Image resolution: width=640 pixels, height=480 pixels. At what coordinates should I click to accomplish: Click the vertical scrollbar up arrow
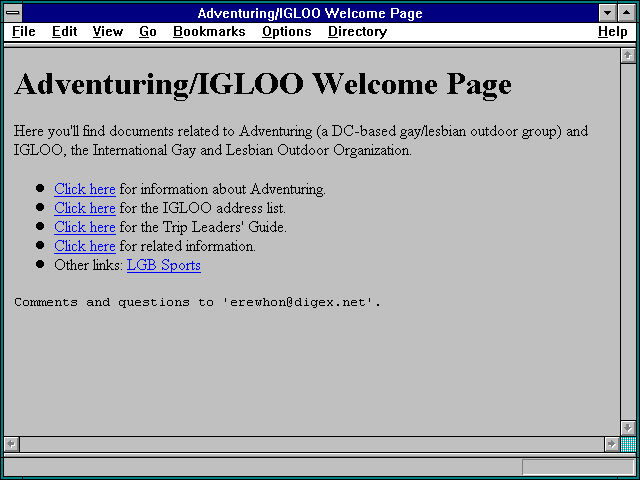point(628,56)
